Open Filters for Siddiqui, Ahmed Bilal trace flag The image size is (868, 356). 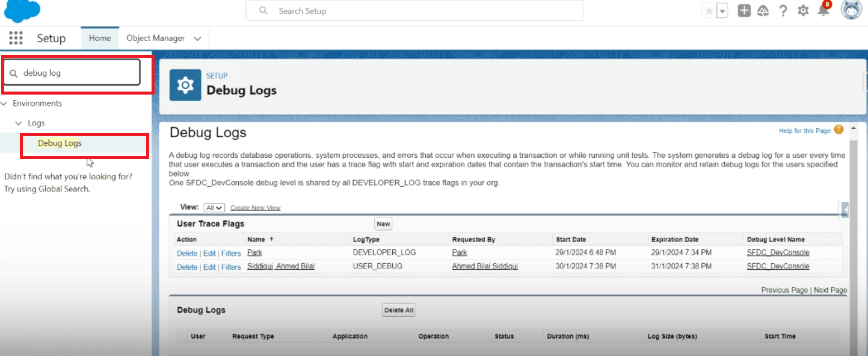pyautogui.click(x=231, y=267)
